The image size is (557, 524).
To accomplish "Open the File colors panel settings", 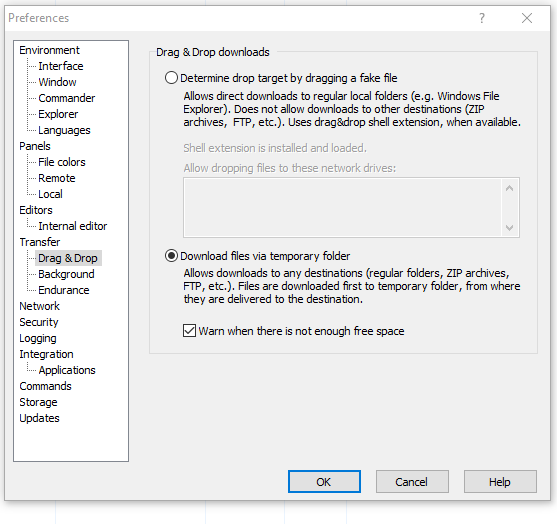I will coord(62,162).
